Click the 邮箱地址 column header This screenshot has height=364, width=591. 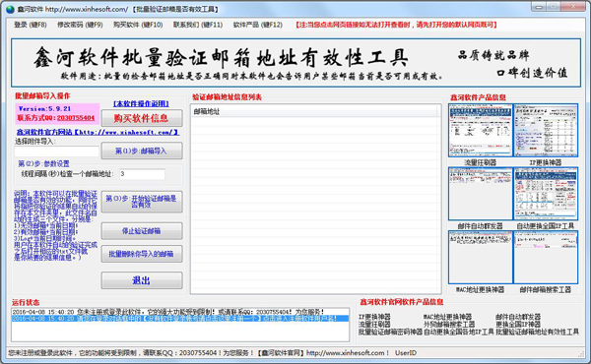click(315, 111)
